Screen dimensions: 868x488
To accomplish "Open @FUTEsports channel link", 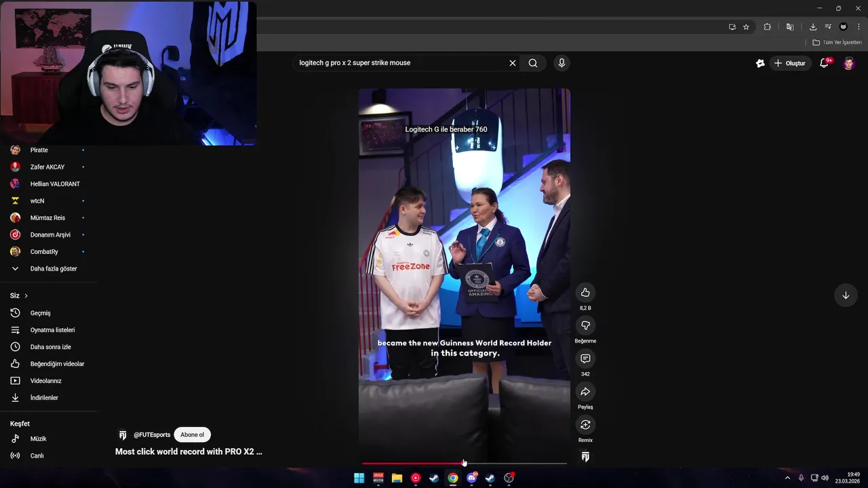I will click(152, 435).
